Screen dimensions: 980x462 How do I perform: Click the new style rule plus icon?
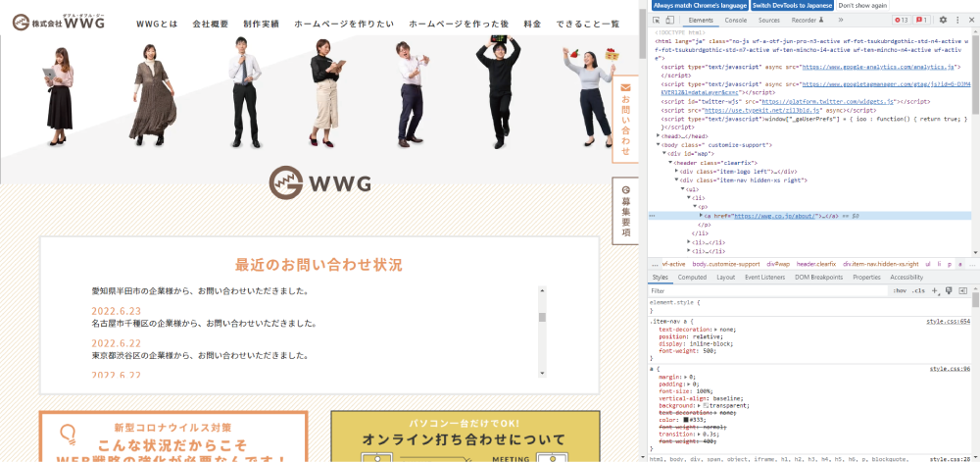click(935, 291)
